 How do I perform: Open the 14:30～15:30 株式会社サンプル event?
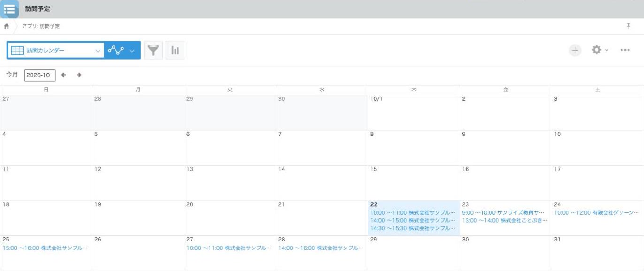413,228
